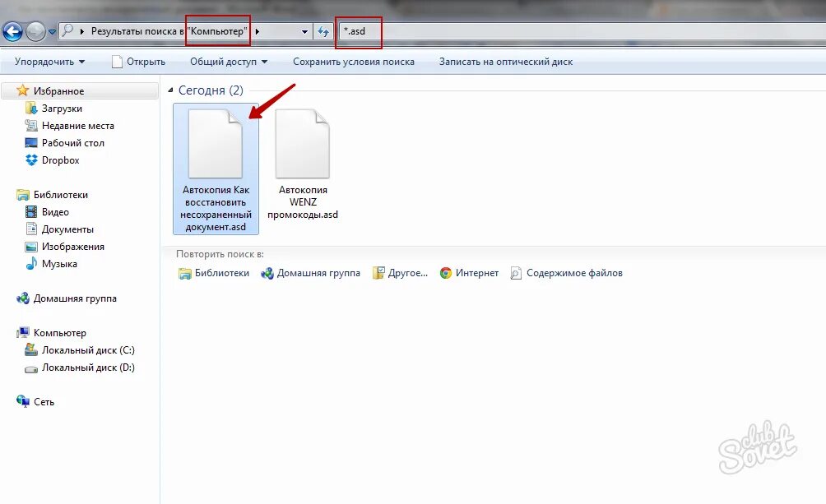Image resolution: width=826 pixels, height=504 pixels.
Task: Expand the arrow after "Компьютер" breadcrumb
Action: (257, 31)
